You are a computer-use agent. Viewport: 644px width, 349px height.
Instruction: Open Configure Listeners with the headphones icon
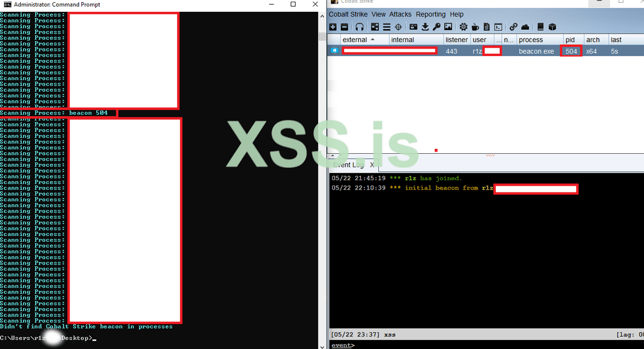coord(359,27)
